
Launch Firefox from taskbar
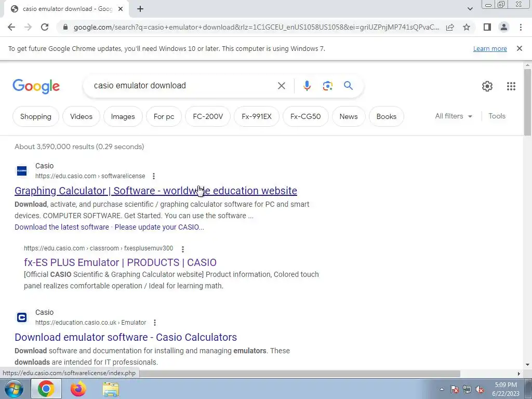pos(78,389)
